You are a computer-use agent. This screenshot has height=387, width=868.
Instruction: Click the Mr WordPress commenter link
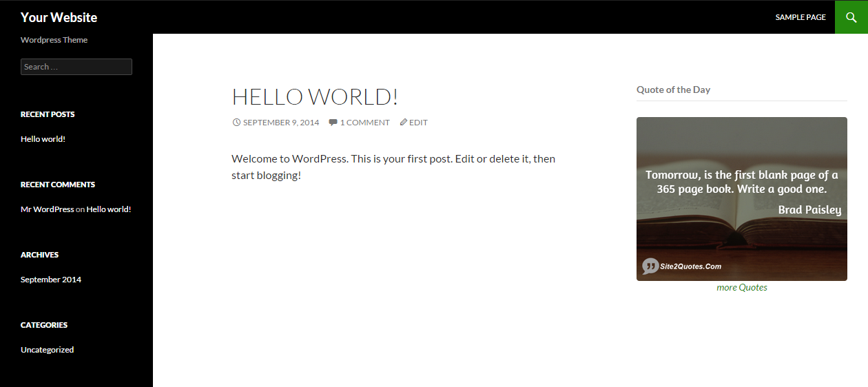click(47, 209)
